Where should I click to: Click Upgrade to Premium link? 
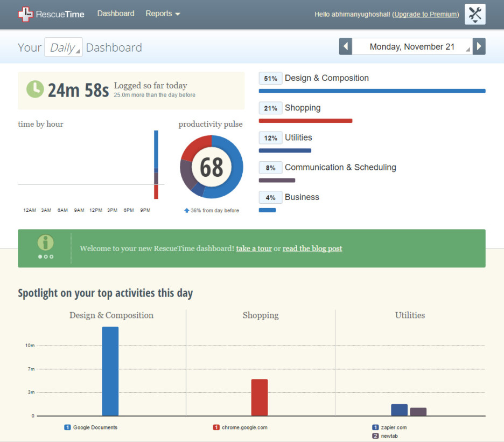425,14
